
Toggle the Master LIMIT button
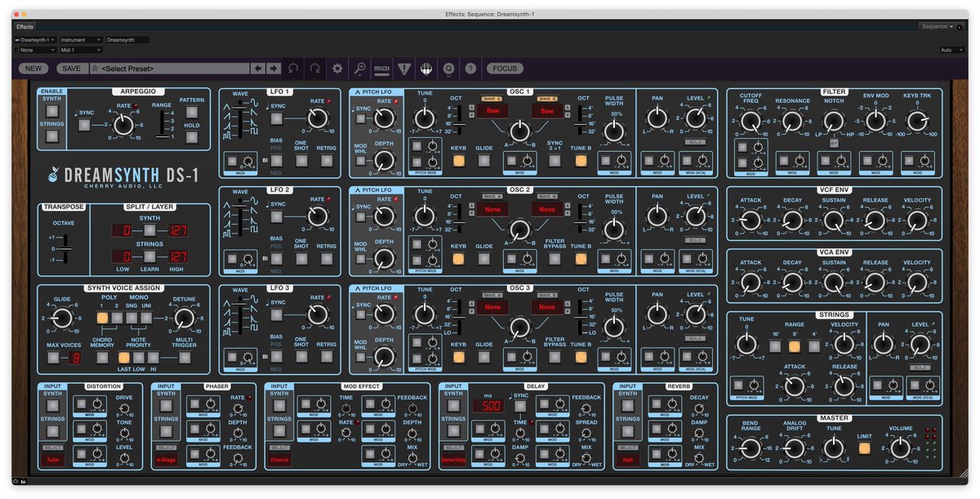point(864,448)
